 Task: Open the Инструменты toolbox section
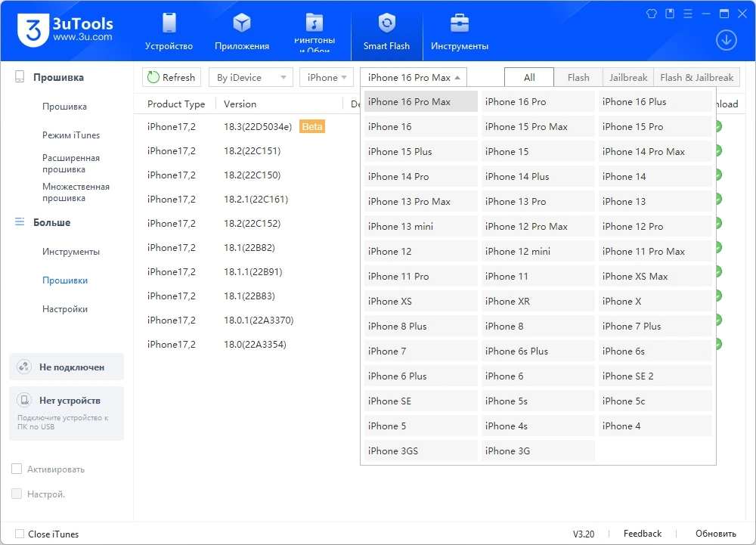pos(460,32)
